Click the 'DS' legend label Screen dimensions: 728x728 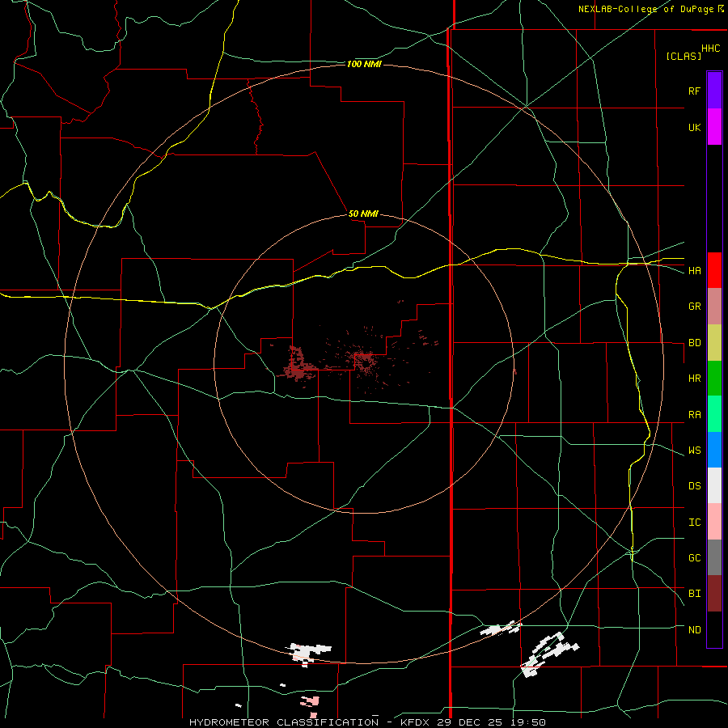(x=694, y=486)
